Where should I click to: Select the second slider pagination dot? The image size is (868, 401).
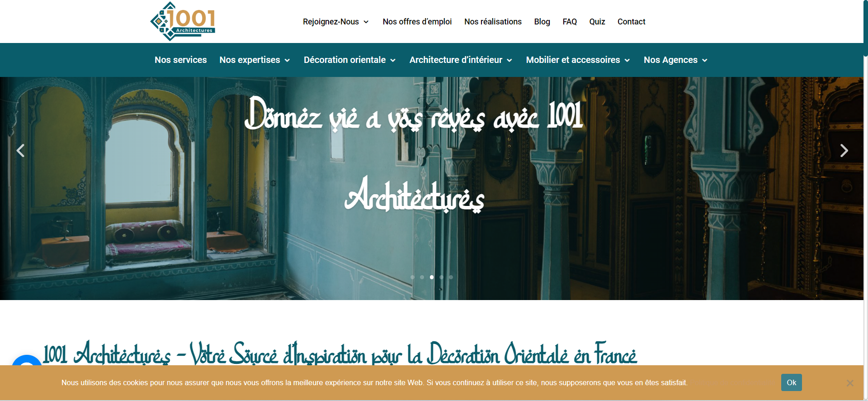tap(422, 277)
